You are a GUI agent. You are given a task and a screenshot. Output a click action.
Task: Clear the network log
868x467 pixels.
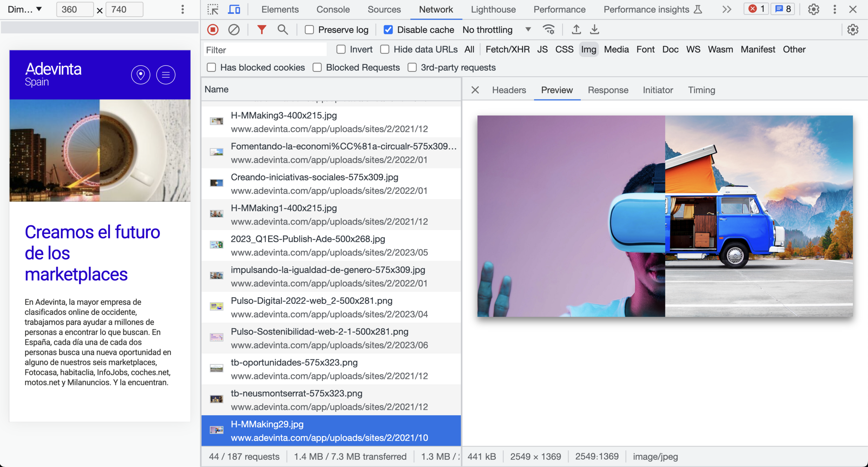(x=234, y=30)
